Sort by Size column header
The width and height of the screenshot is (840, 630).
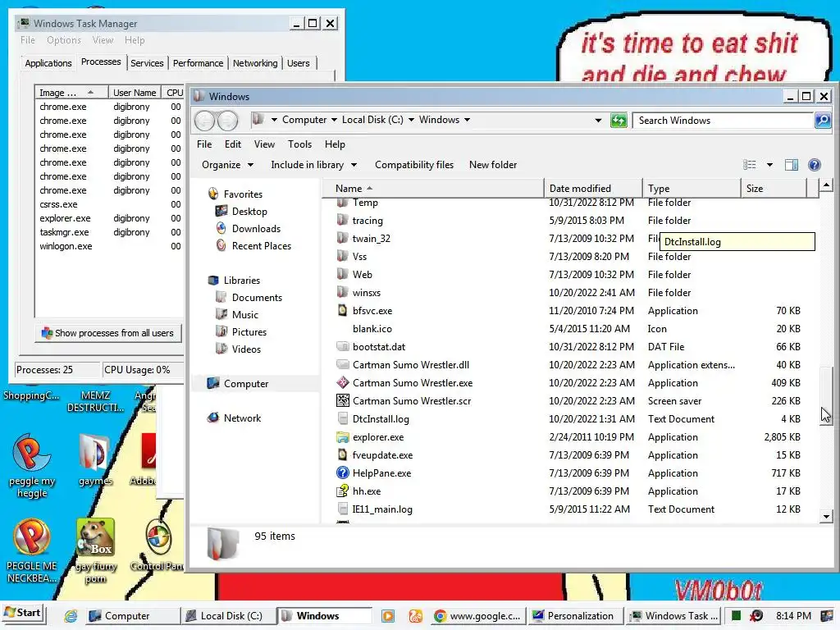click(x=773, y=189)
